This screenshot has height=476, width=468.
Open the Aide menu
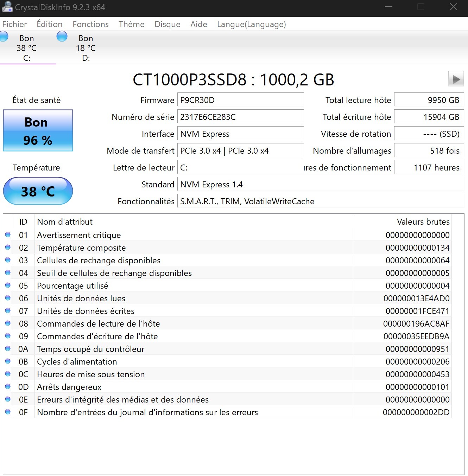click(199, 24)
